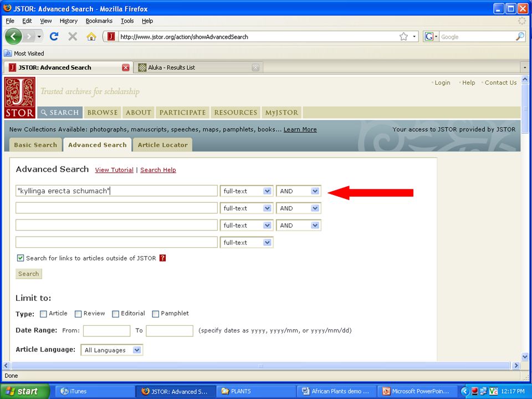532x399 pixels.
Task: Check the Review type checkbox
Action: tap(78, 314)
